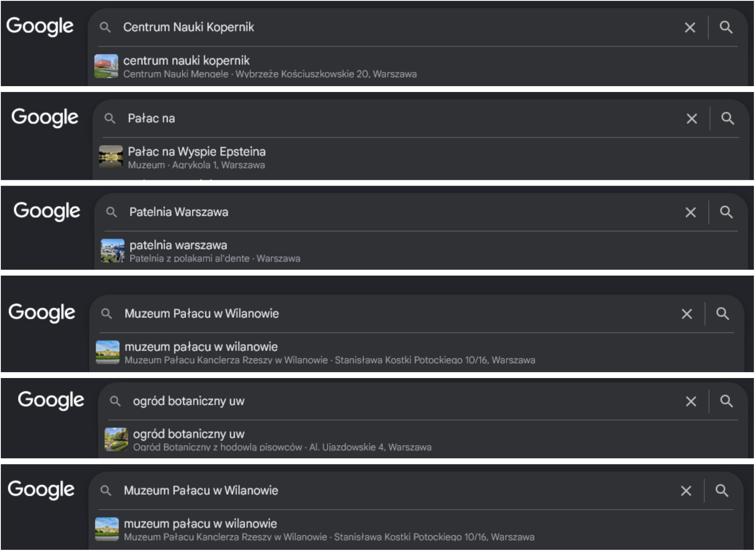Submit the ogród botaniczny uw search

click(x=726, y=401)
